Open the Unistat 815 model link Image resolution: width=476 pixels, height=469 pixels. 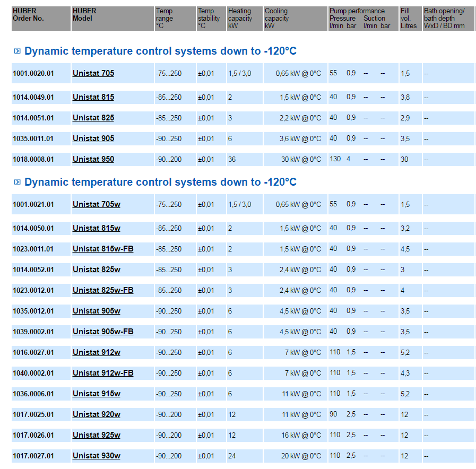point(93,97)
